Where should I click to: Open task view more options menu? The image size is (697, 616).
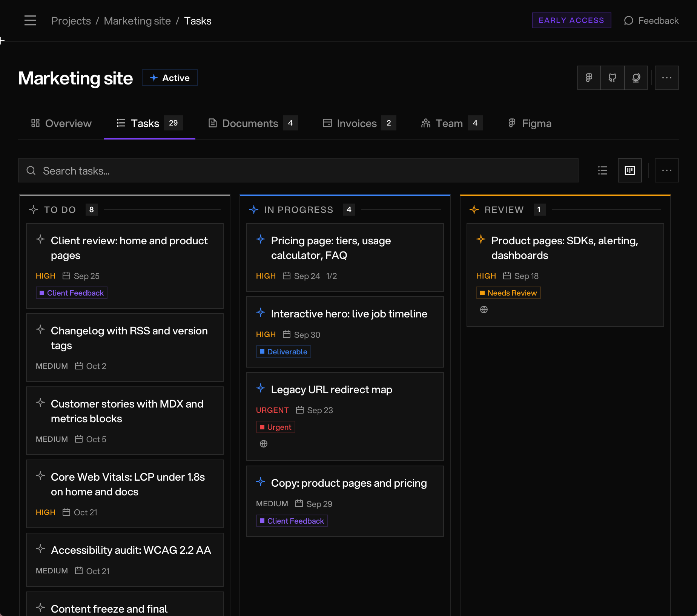667,170
